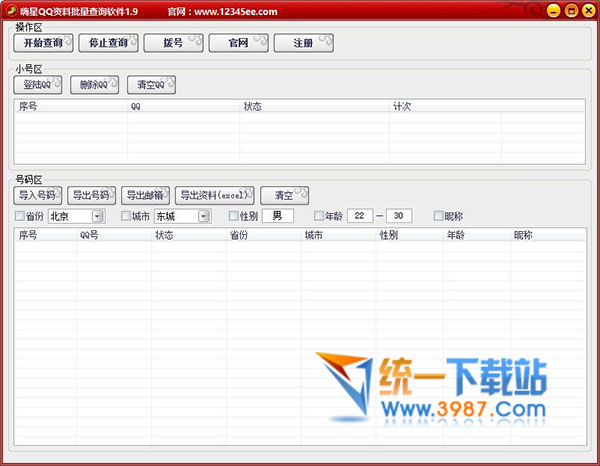Maximize the window from the title bar

coord(571,11)
